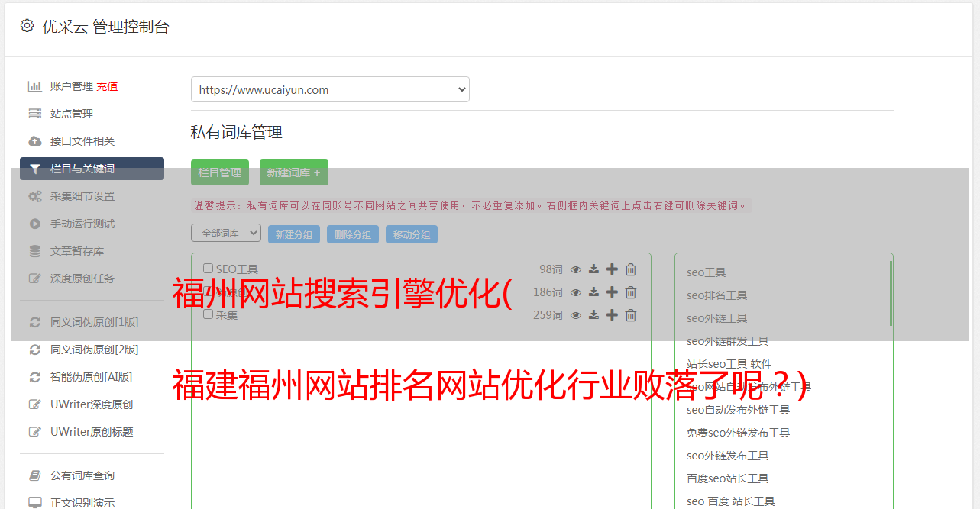Click the green 栏目管理 button
980x509 pixels.
tap(220, 172)
